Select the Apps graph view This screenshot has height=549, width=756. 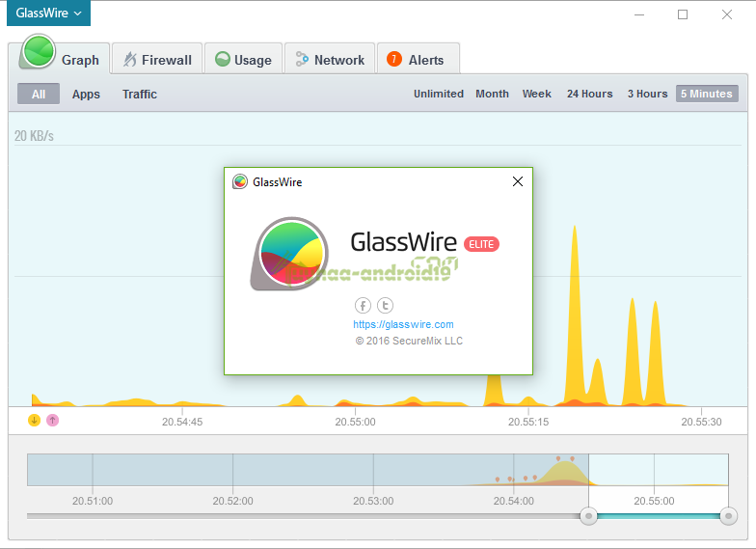[86, 95]
